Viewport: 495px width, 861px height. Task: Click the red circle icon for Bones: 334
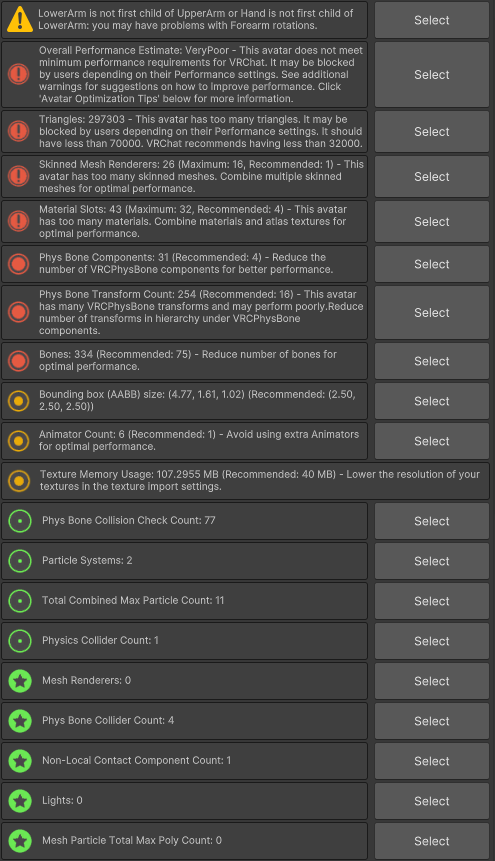point(19,361)
